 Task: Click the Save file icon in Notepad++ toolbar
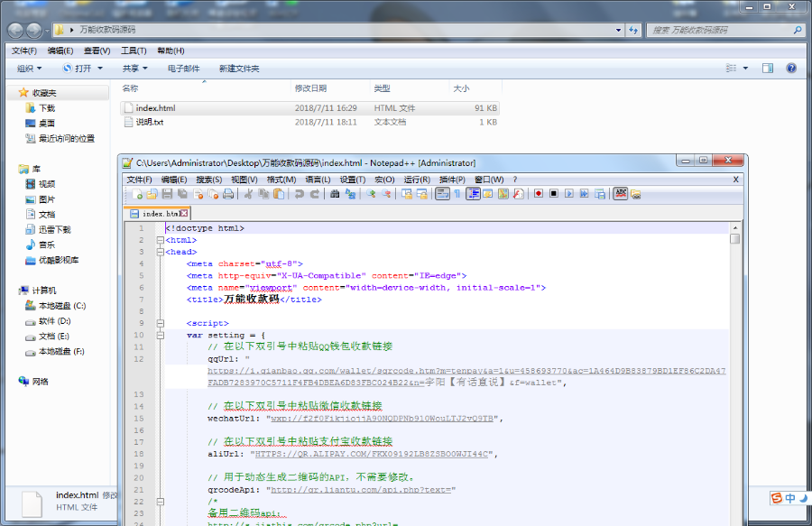pyautogui.click(x=168, y=194)
